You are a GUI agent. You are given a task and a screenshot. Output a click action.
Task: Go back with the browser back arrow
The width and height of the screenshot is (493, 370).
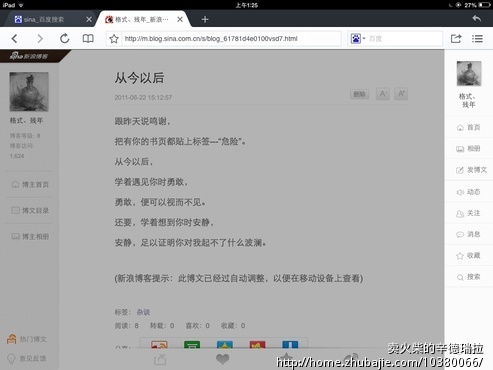pos(14,39)
